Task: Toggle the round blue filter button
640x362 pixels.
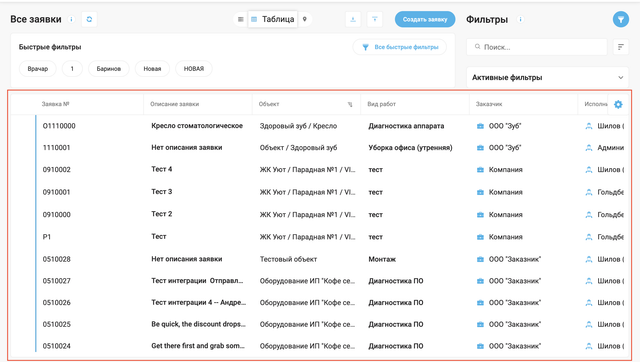Action: [x=620, y=19]
